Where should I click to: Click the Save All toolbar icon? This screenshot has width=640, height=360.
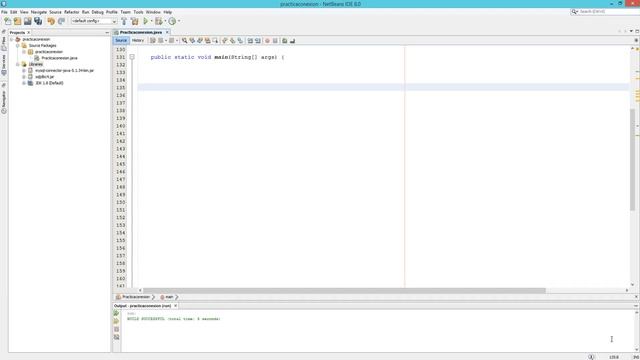[38, 21]
